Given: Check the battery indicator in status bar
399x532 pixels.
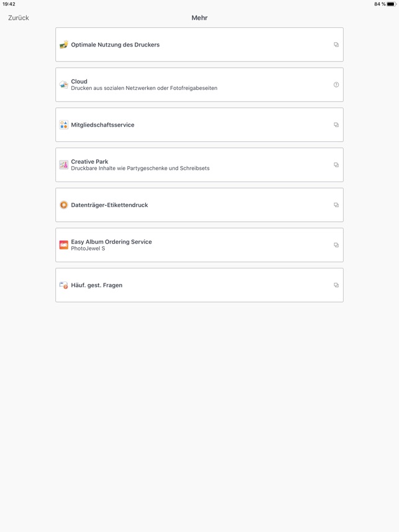Looking at the screenshot, I should pyautogui.click(x=391, y=4).
